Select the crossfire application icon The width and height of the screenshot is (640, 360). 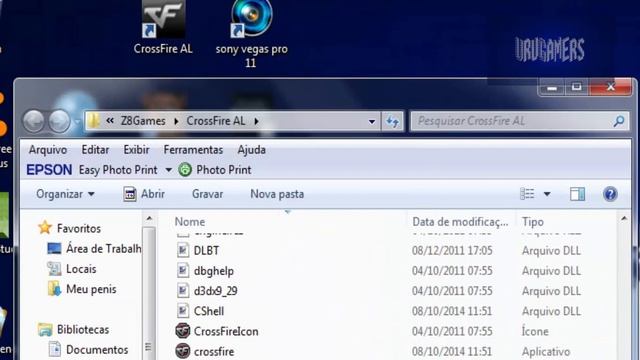click(x=183, y=351)
